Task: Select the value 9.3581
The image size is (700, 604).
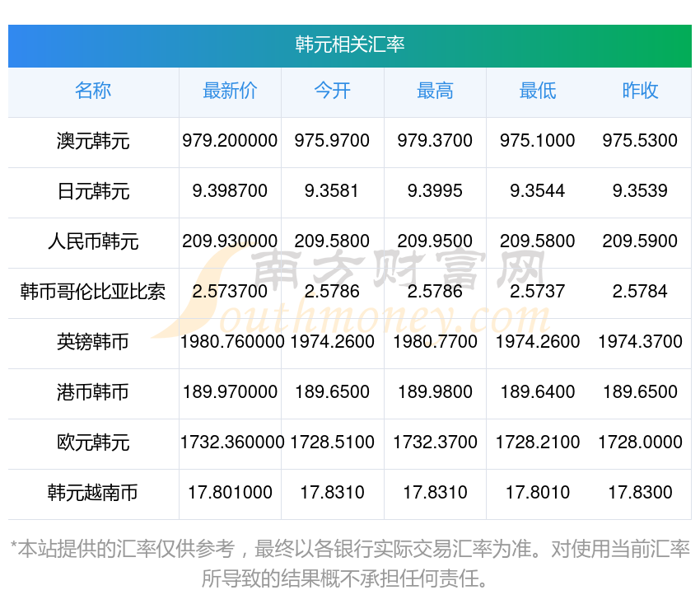Action: tap(331, 191)
